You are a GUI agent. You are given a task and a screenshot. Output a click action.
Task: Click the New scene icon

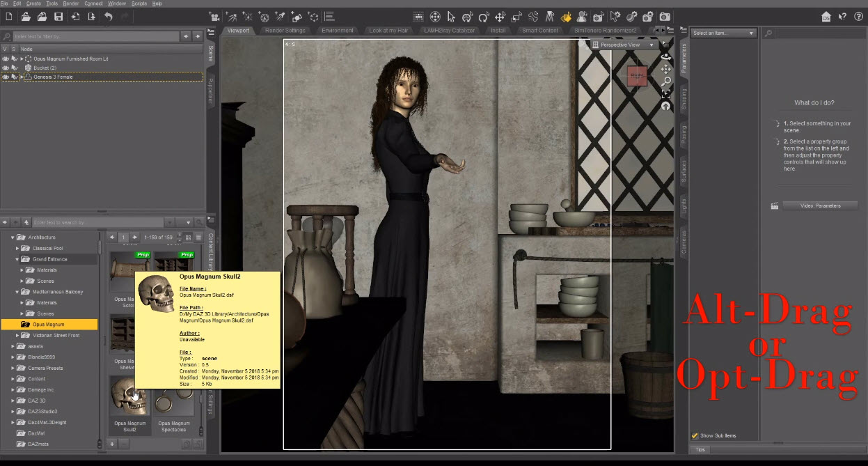tap(9, 16)
